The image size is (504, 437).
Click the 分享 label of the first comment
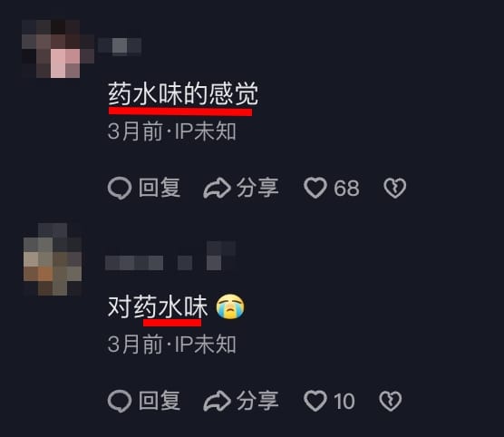[257, 188]
